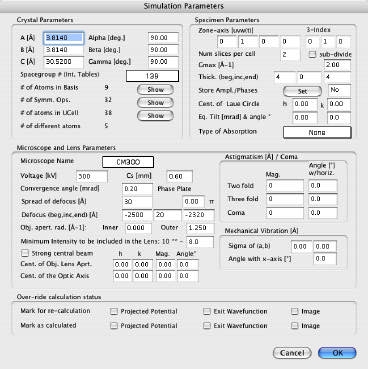The image size is (368, 369).
Task: Click the Gamma [deg.] angle field
Action: (163, 62)
